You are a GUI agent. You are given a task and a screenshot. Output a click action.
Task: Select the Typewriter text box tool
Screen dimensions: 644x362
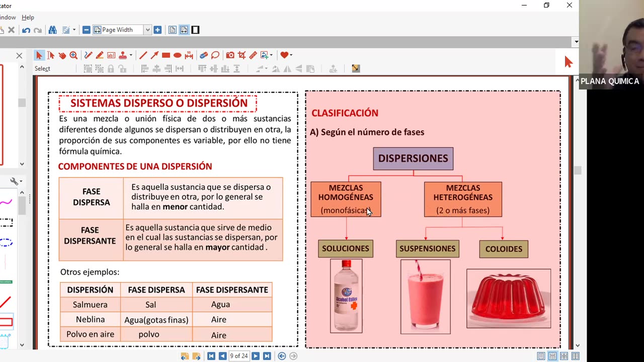(111, 55)
